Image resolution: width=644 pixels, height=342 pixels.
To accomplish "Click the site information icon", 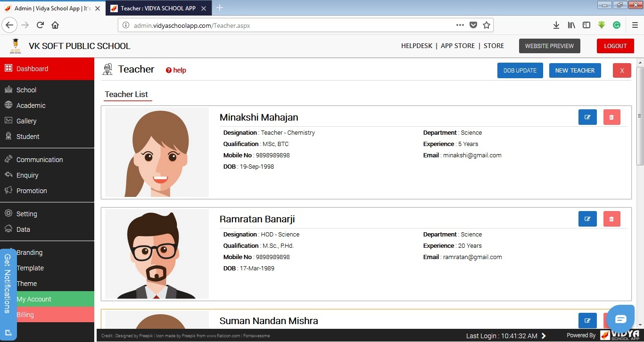I will point(126,25).
